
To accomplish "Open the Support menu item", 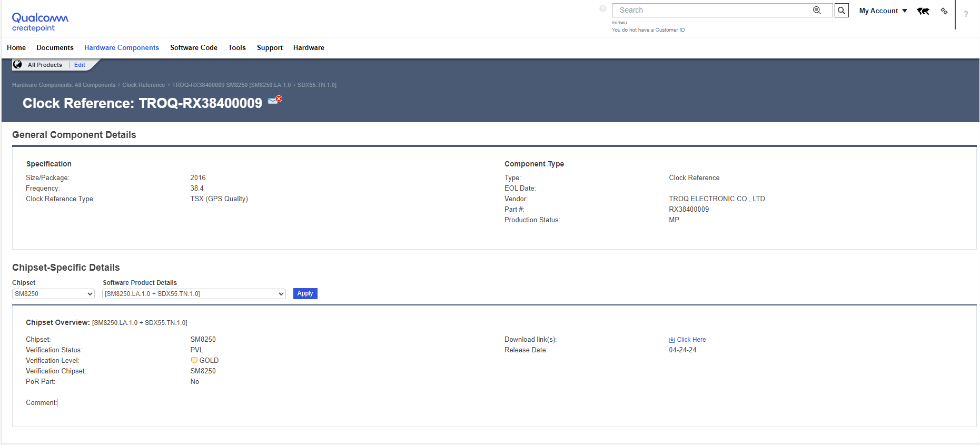I will (x=270, y=48).
